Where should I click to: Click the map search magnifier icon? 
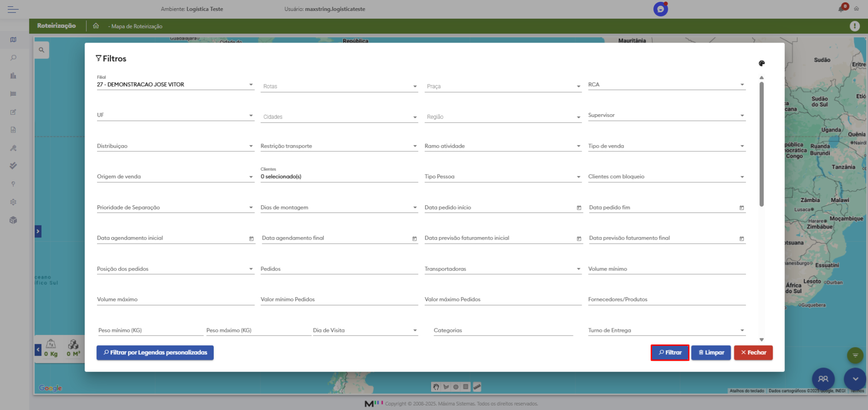42,50
